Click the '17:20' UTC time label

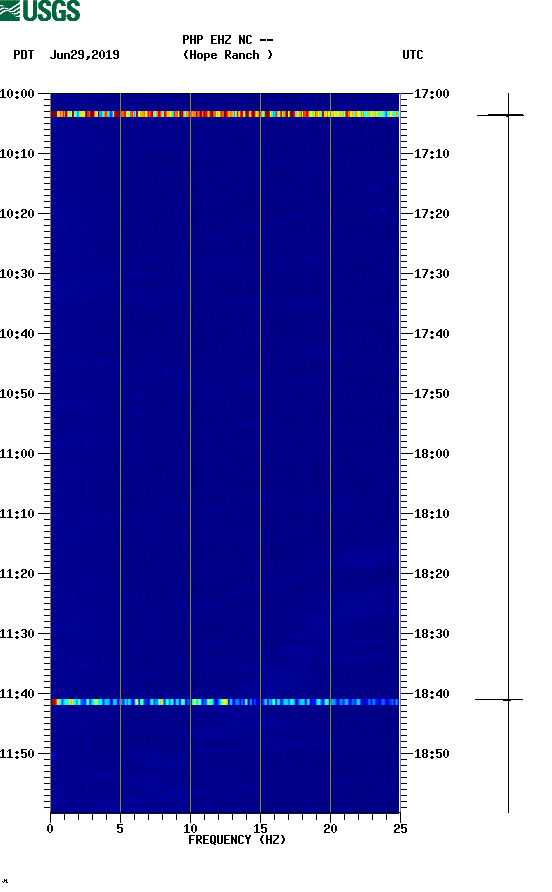[431, 214]
